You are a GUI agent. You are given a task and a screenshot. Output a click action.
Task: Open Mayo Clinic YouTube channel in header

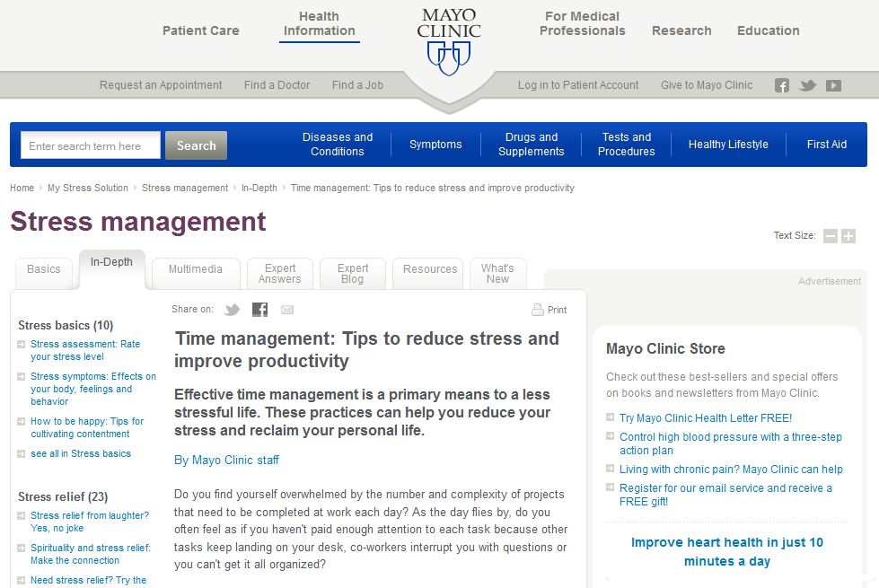pos(834,85)
